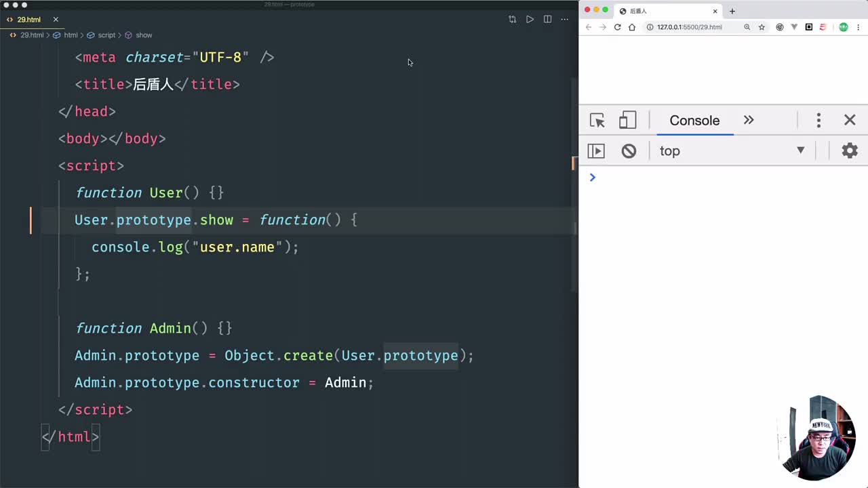Click the script breadcrumb item
The height and width of the screenshot is (488, 868).
(106, 35)
